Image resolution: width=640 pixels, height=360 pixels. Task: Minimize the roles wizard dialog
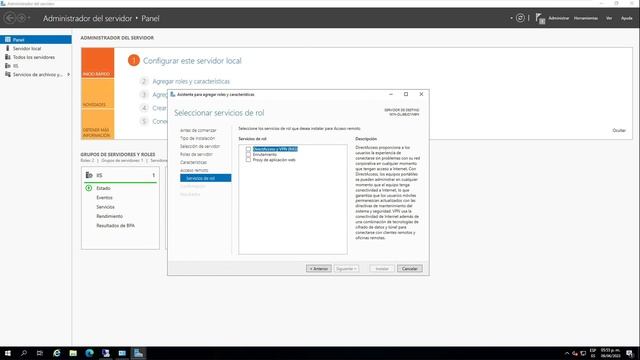391,94
